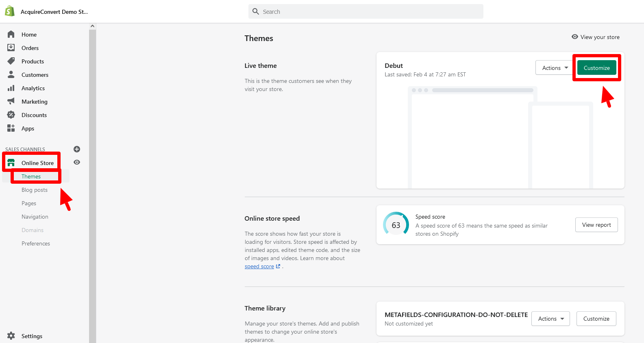The height and width of the screenshot is (343, 644).
Task: Expand Actions dropdown for METAFIELDS theme
Action: point(551,319)
